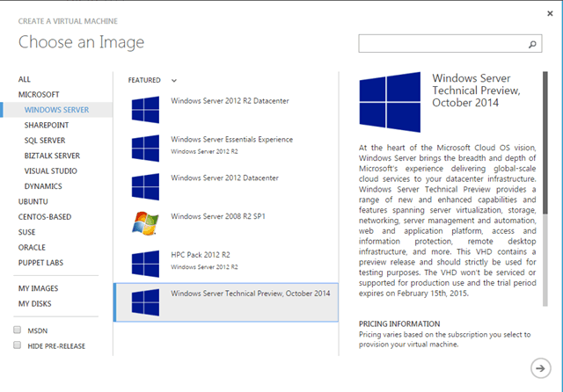This screenshot has height=392, width=563.
Task: Click the HPC Pack 2012 R2 logo
Action: click(x=145, y=264)
